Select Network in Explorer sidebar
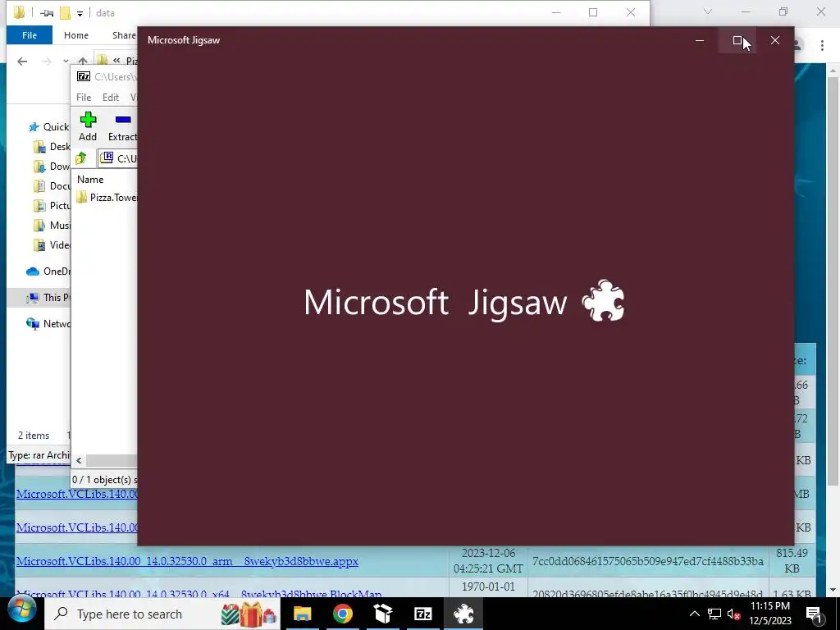The image size is (840, 630). tap(48, 323)
